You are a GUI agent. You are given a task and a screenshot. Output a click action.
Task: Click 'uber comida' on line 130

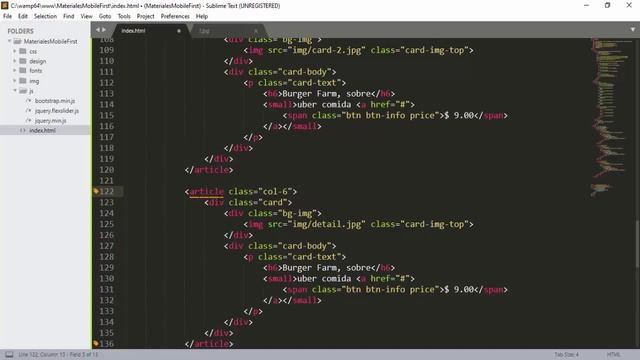[x=324, y=278]
